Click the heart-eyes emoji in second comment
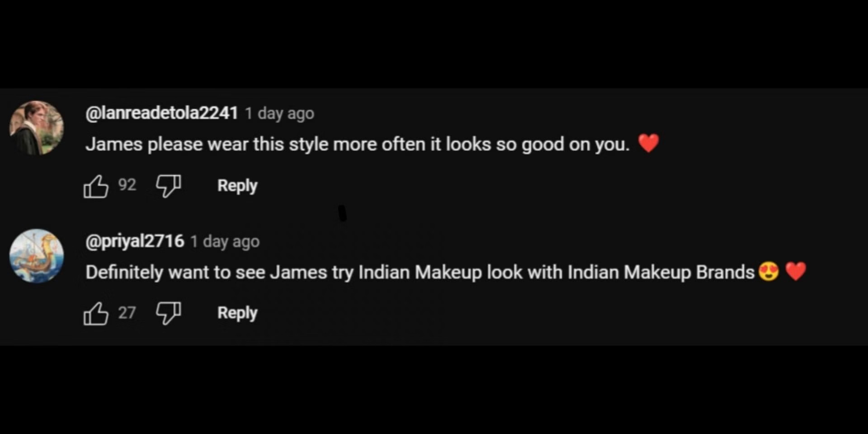Screen dimensions: 868x434 769,271
